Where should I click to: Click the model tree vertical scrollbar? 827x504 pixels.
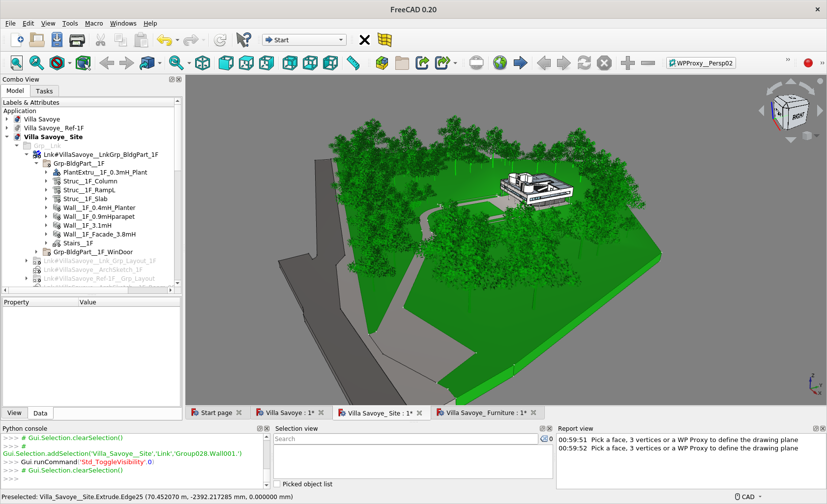click(x=177, y=192)
